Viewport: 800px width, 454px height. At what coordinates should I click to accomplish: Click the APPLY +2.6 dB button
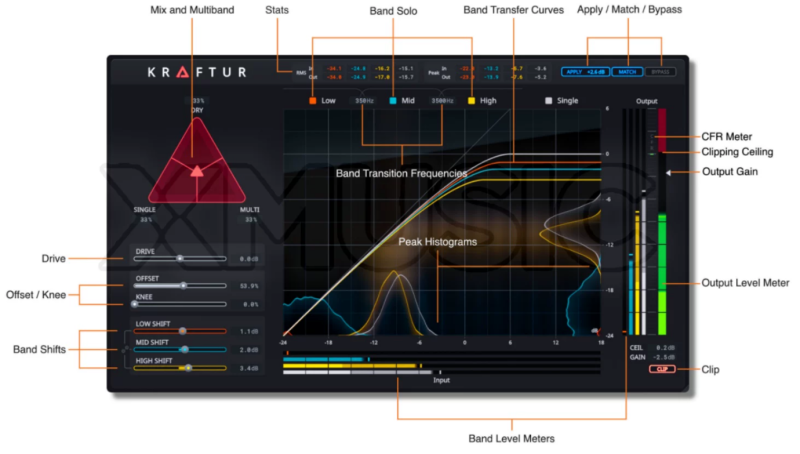click(585, 72)
